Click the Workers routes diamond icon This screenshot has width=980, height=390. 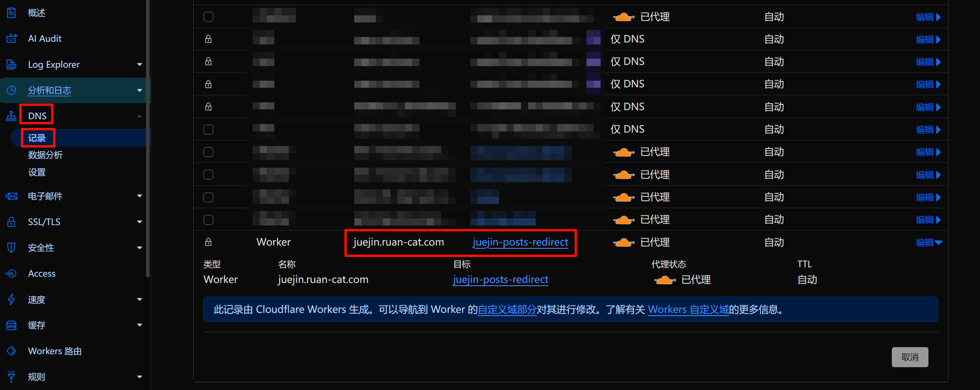click(x=11, y=351)
